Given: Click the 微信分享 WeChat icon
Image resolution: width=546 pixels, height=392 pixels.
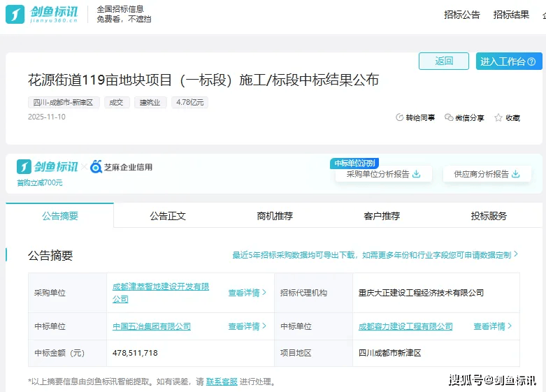Looking at the screenshot, I should click(449, 118).
